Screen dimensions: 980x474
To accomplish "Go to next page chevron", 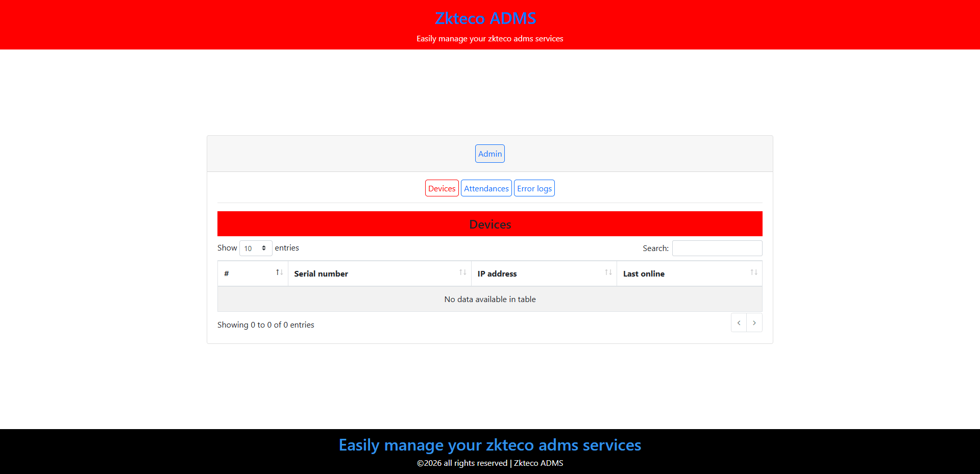I will click(754, 323).
